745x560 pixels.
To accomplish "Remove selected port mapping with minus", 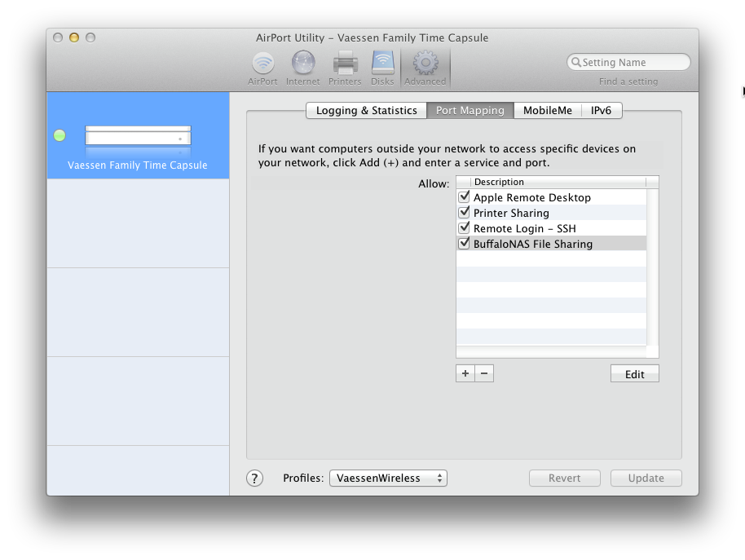I will pos(484,373).
